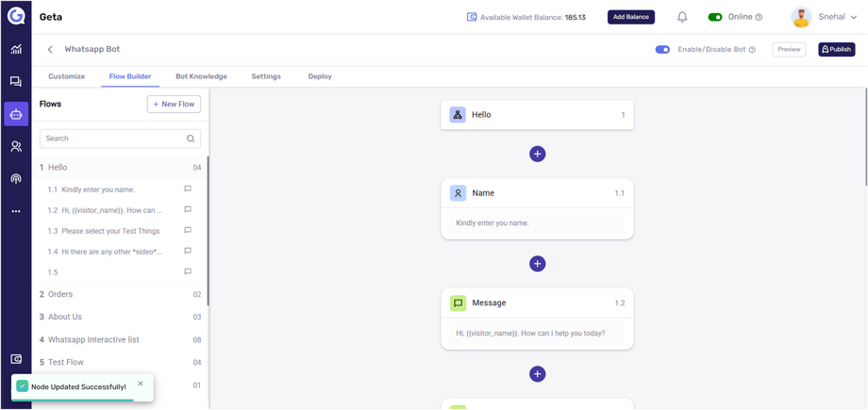Expand the Whatsapp Interactive list flow
The height and width of the screenshot is (410, 868).
[120, 339]
